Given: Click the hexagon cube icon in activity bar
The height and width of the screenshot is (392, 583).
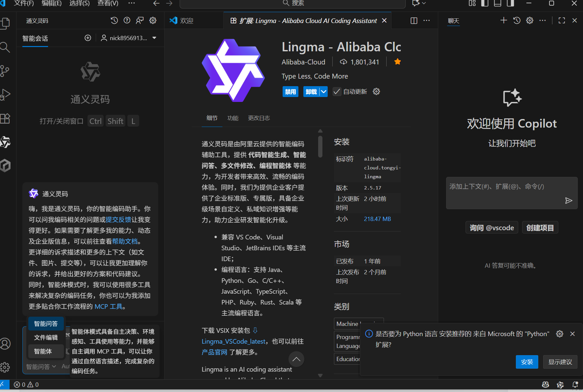Looking at the screenshot, I should (x=5, y=165).
